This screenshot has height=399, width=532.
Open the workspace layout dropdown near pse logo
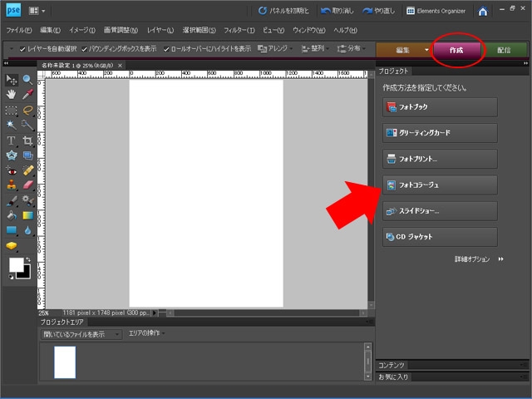click(37, 11)
